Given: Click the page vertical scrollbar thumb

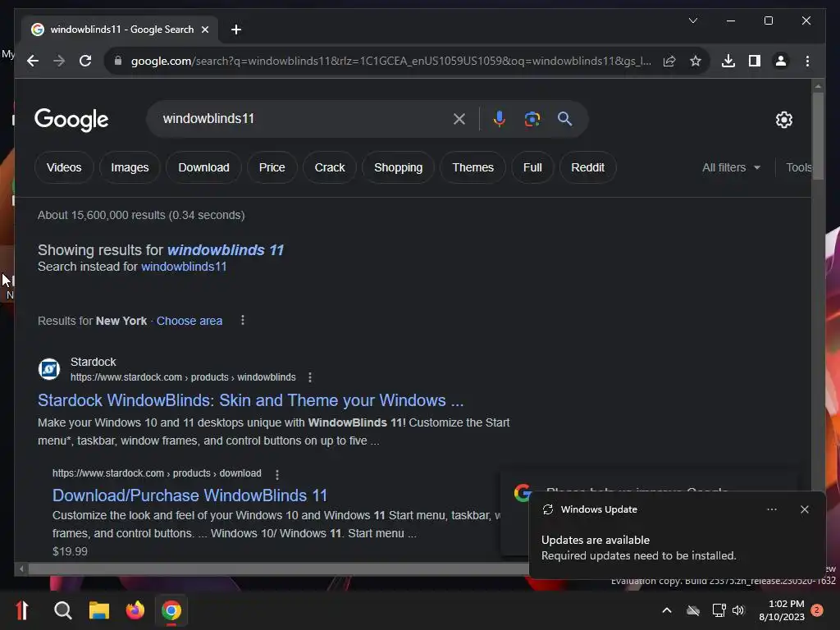Looking at the screenshot, I should 818,137.
